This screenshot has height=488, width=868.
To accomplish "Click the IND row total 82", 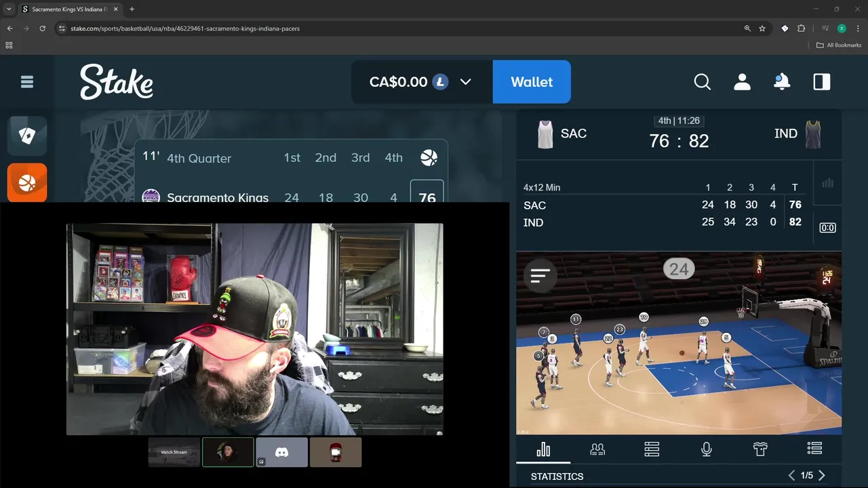I will (795, 222).
